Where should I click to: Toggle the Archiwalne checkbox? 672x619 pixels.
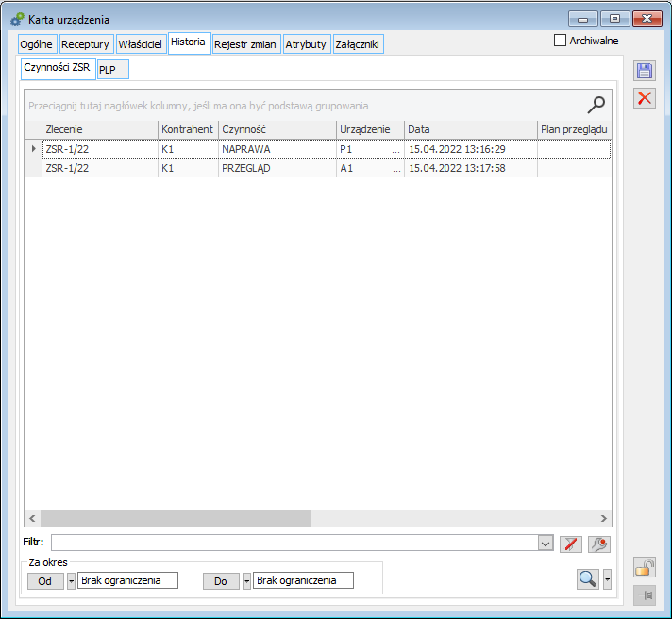560,41
